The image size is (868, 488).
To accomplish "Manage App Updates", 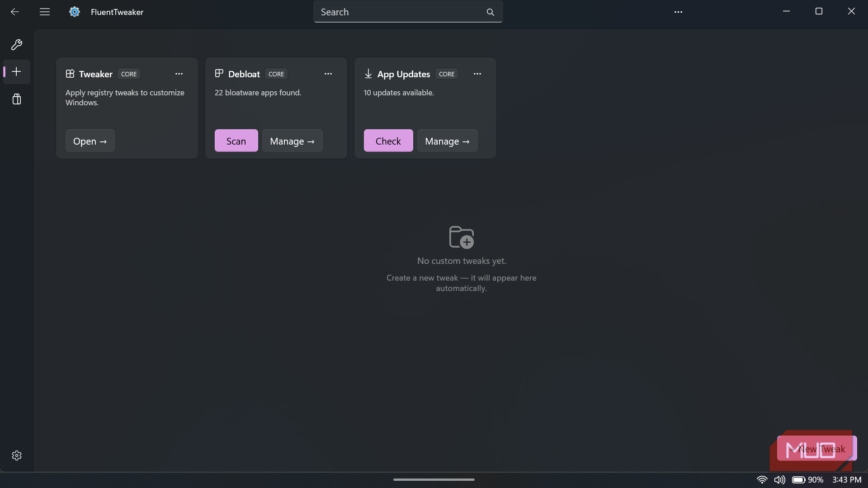I will click(x=447, y=141).
